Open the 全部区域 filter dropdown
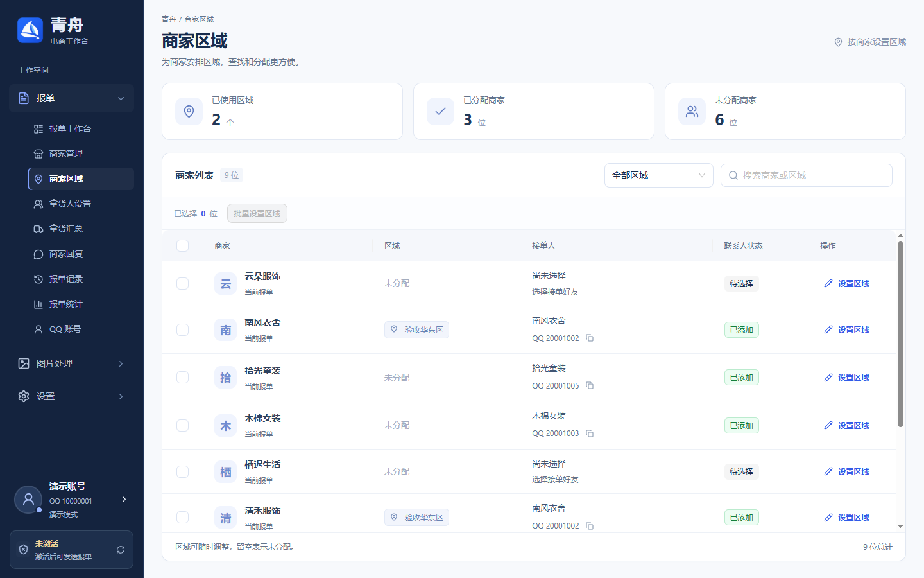The height and width of the screenshot is (578, 924). [658, 175]
